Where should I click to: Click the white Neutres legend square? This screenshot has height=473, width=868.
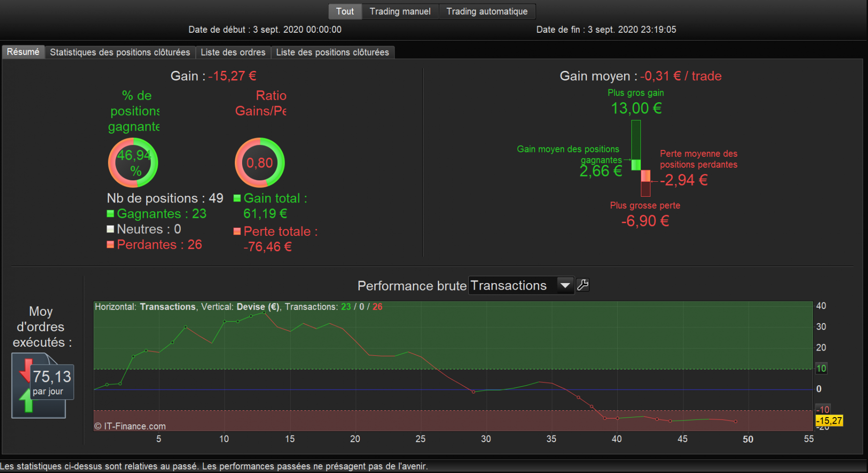[x=110, y=229]
